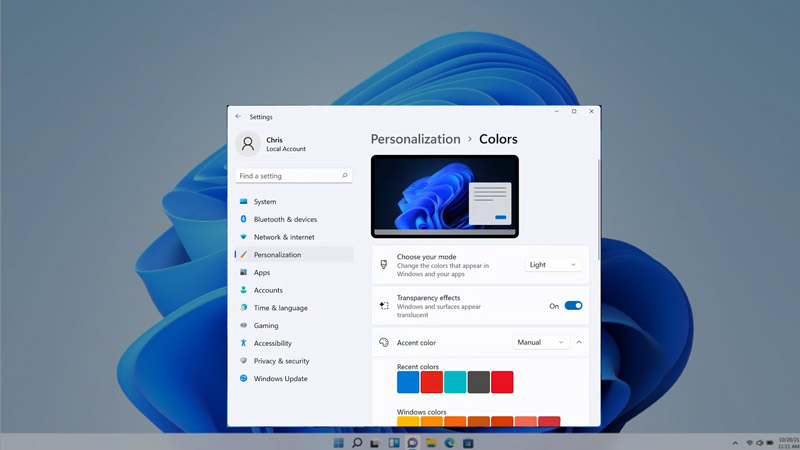Click the Chris Local Account name

286,144
